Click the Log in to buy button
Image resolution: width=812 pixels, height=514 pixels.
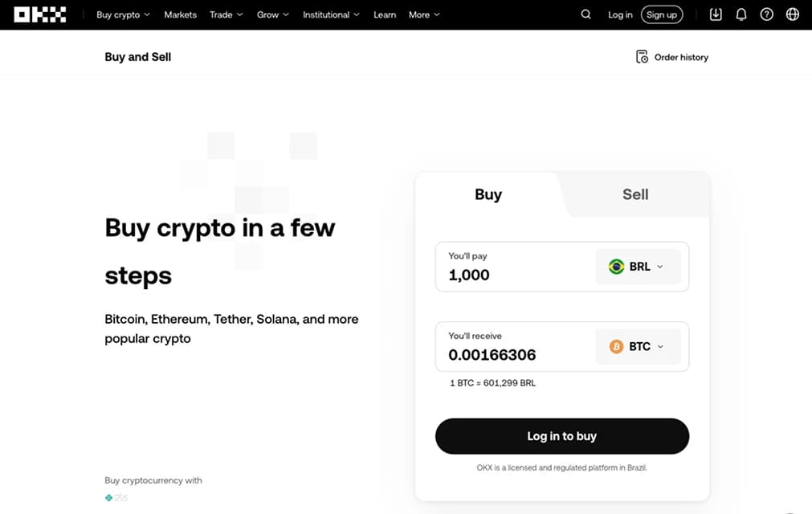pyautogui.click(x=562, y=436)
